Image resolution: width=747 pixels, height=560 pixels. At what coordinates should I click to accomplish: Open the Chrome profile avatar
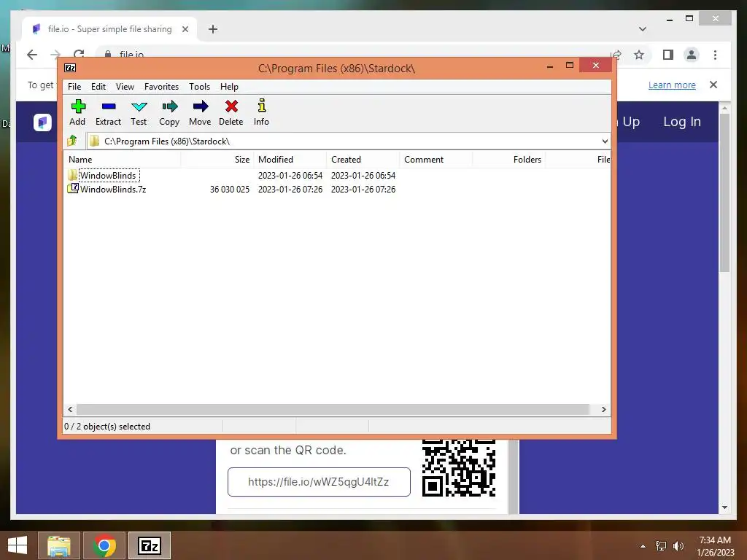tap(692, 55)
